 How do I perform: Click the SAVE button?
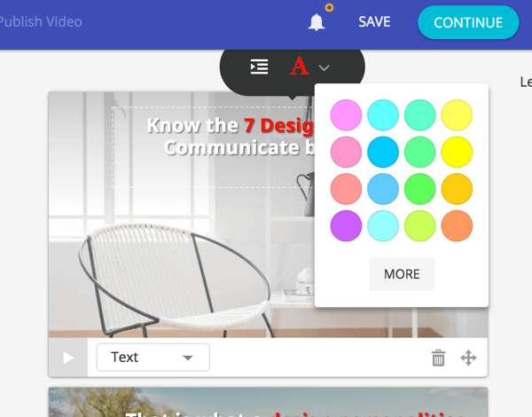pyautogui.click(x=374, y=21)
